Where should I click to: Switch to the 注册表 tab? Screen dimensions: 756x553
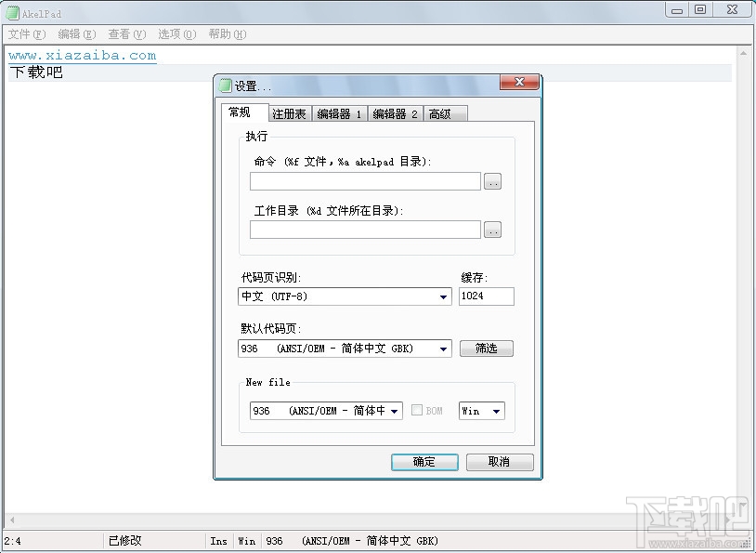click(289, 113)
